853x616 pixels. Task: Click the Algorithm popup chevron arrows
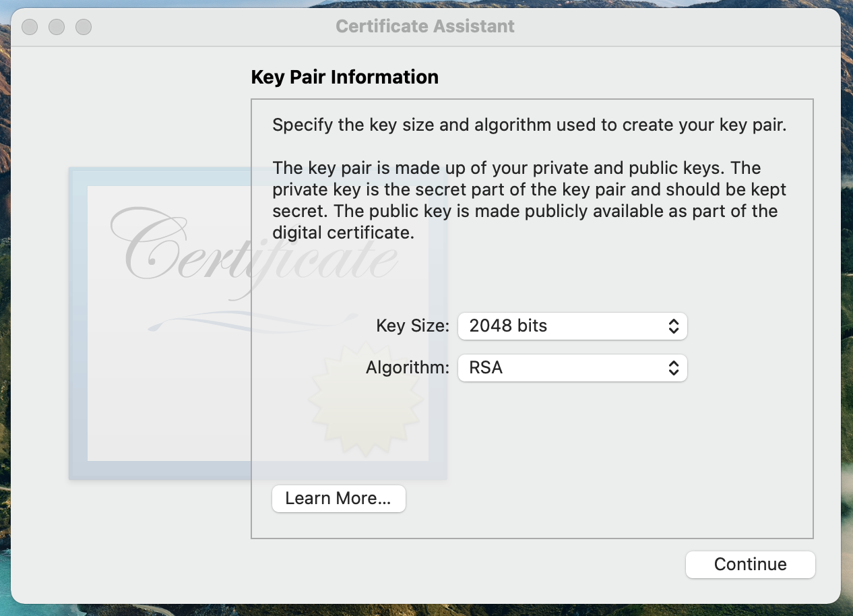click(673, 368)
